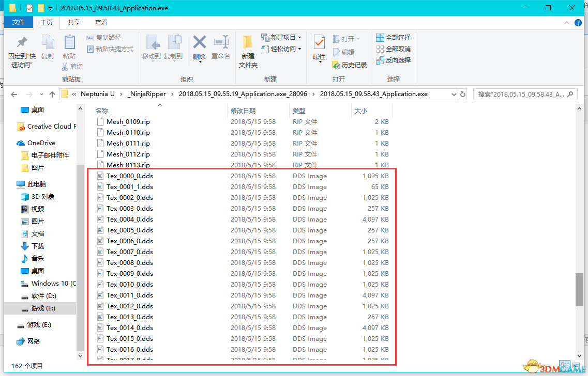Click 全部选择 (Select all)
588x376 pixels.
pos(393,38)
